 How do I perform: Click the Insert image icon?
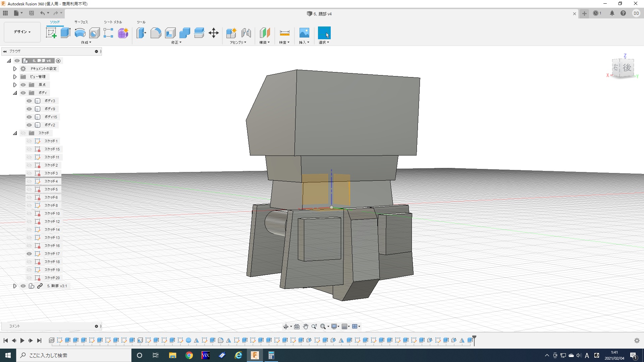coord(304,33)
